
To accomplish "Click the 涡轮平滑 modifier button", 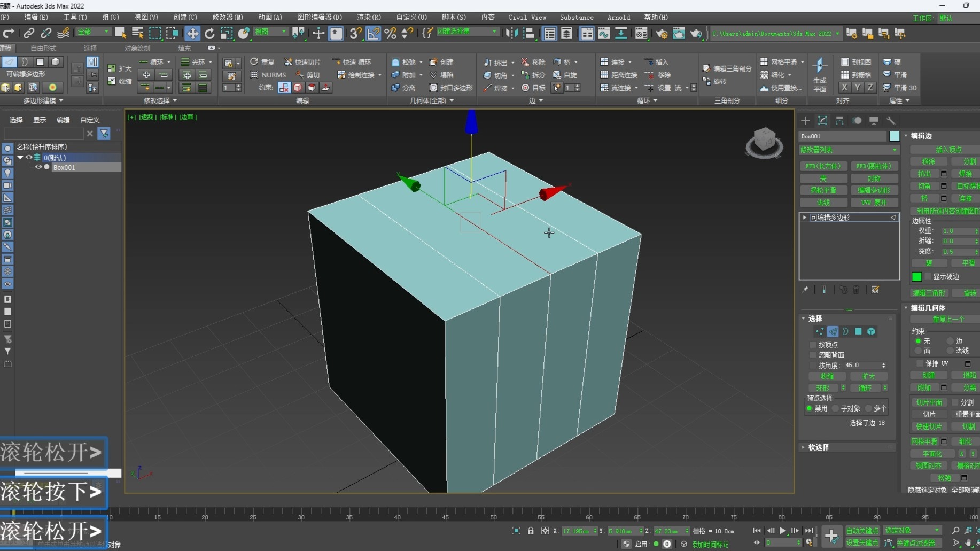I will [x=823, y=190].
